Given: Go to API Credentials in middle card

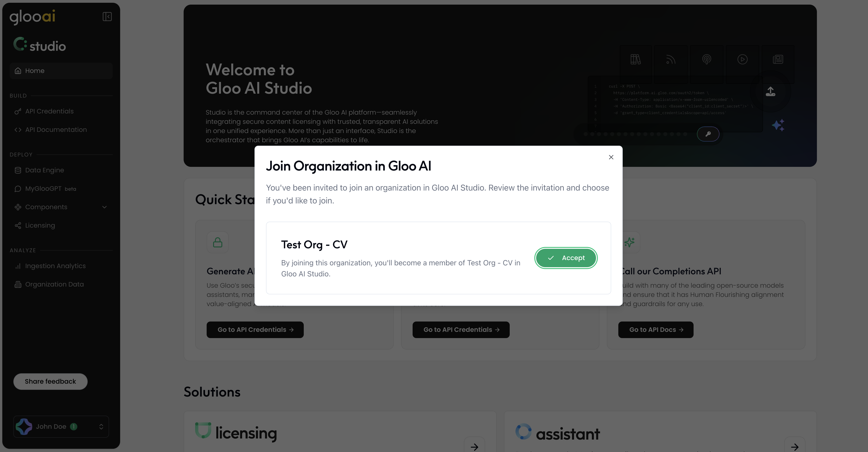Looking at the screenshot, I should tap(461, 330).
